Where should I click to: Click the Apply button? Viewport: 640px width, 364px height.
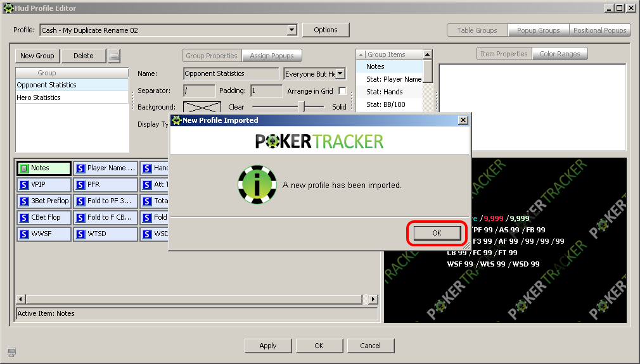[x=268, y=346]
